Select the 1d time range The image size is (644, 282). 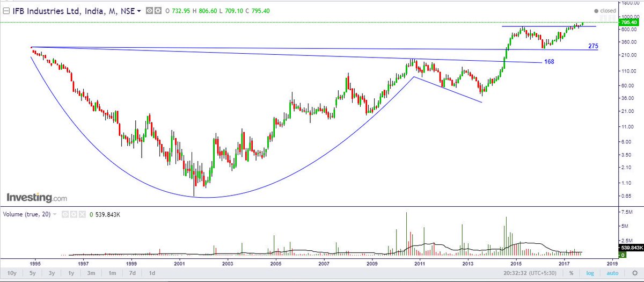(152, 273)
